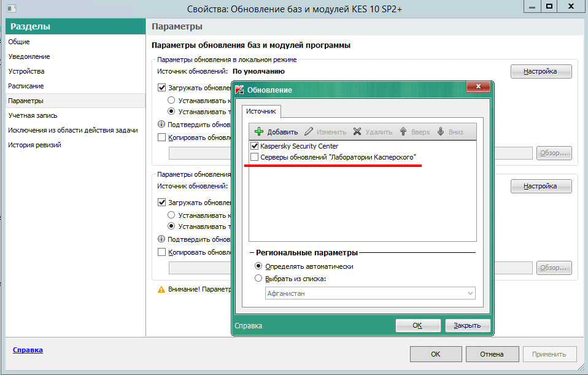
Task: Open the Расписание section in sidebar
Action: 26,86
